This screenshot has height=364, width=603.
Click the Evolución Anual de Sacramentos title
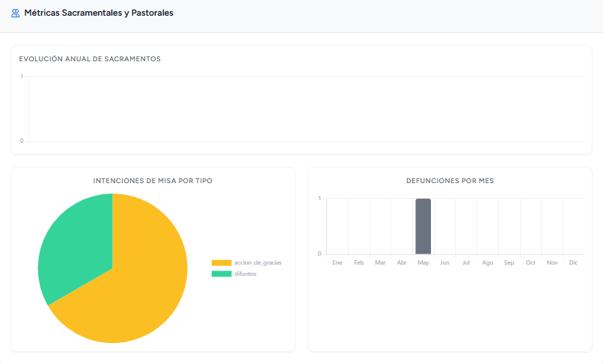coord(90,59)
